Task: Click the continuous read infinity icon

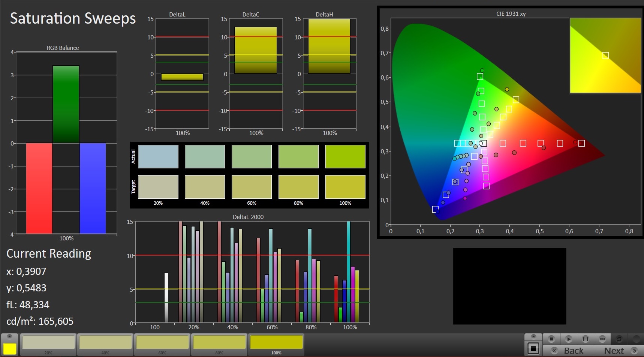Action: [x=602, y=339]
